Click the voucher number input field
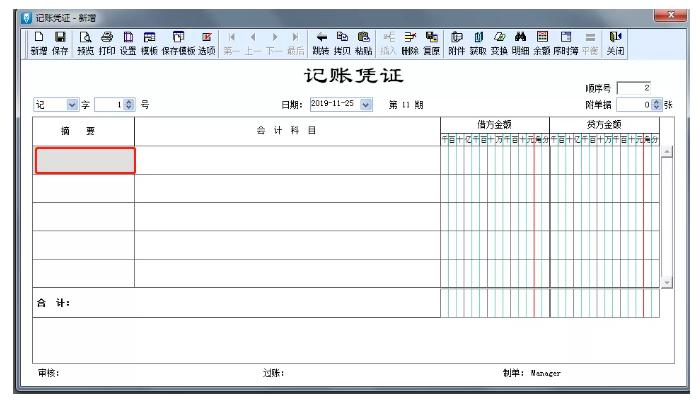The height and width of the screenshot is (403, 700). tap(110, 104)
